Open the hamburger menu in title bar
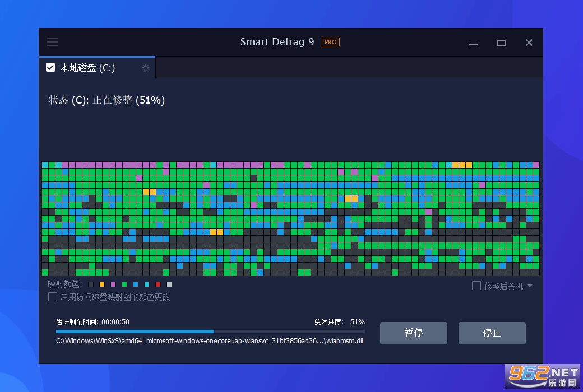This screenshot has height=392, width=583. (53, 42)
